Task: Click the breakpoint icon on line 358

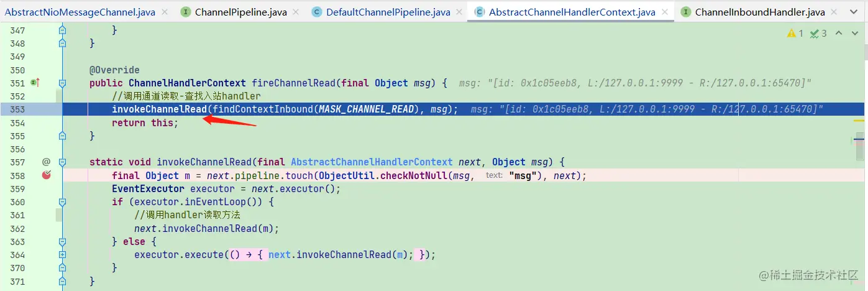Action: (x=46, y=175)
